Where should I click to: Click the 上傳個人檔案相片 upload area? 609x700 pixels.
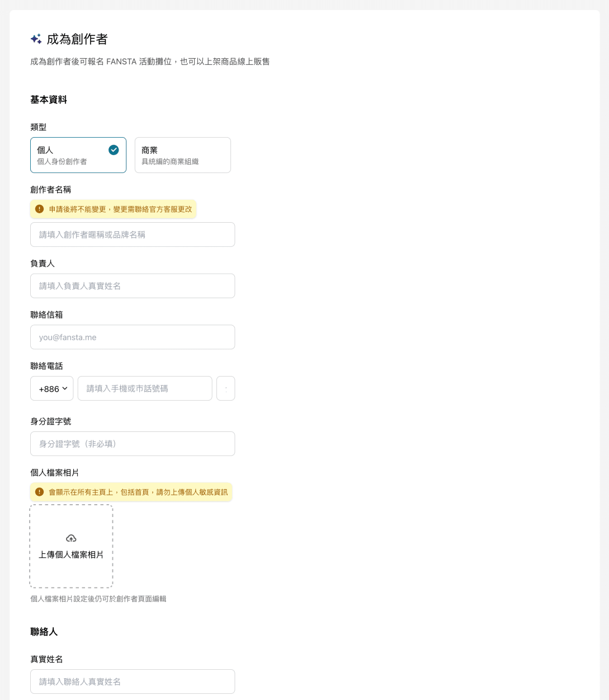click(71, 546)
